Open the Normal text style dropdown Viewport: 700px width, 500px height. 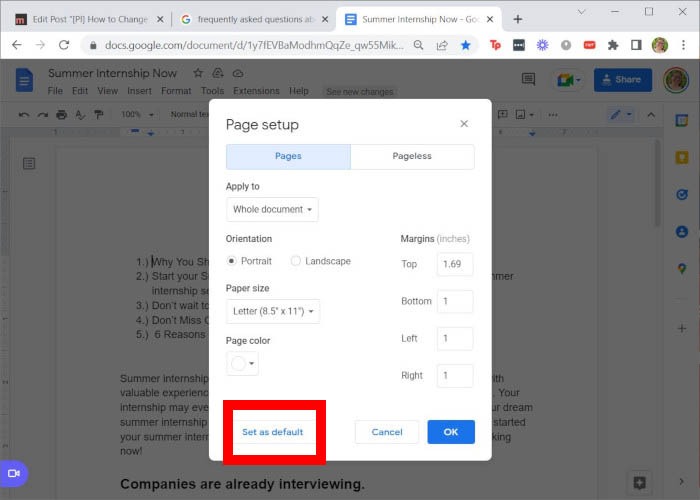point(189,115)
